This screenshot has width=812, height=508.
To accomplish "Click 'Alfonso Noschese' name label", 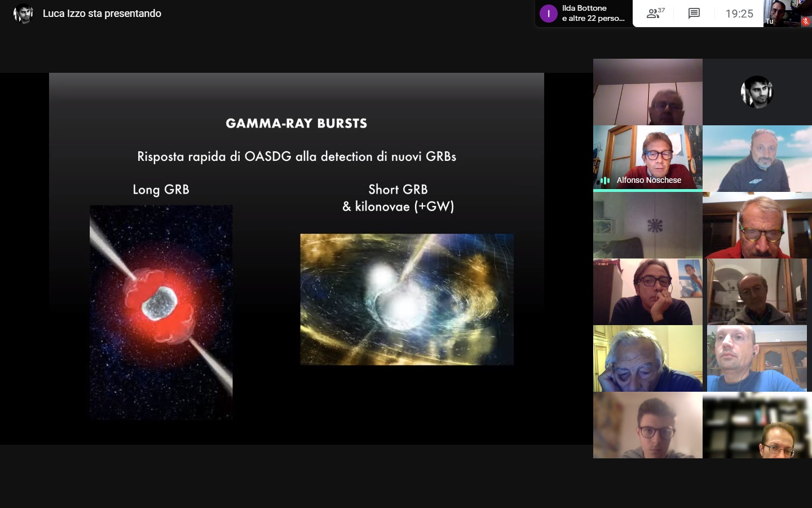I will click(x=648, y=180).
